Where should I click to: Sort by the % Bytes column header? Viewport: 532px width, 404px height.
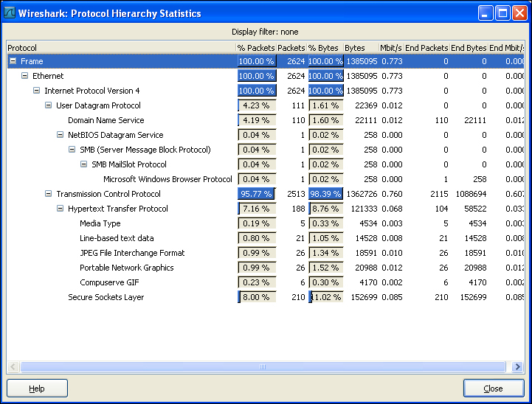(x=325, y=48)
